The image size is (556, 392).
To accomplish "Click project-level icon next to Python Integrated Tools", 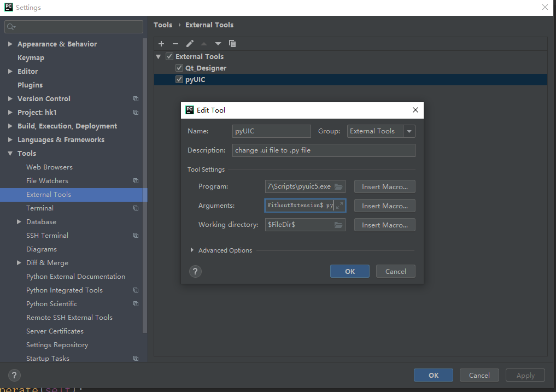I will pyautogui.click(x=136, y=290).
